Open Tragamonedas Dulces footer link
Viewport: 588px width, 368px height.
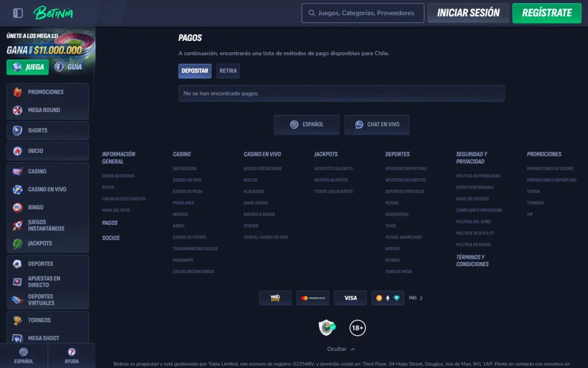[195, 249]
